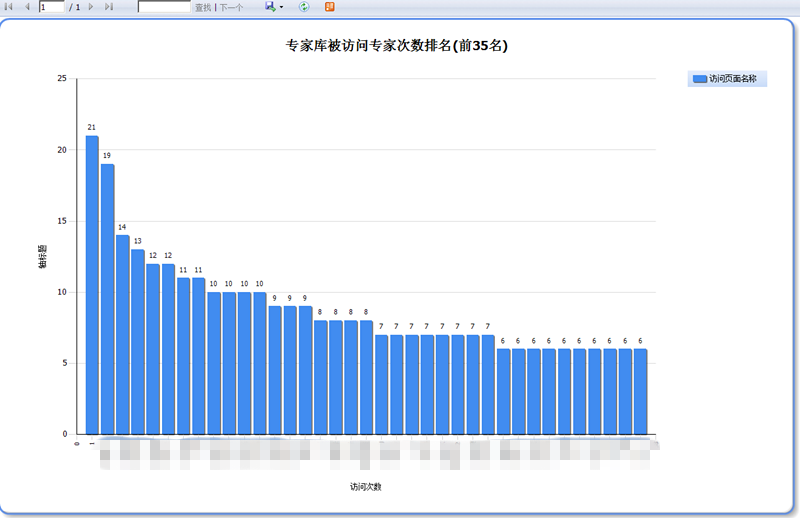Image resolution: width=800 pixels, height=518 pixels.
Task: Click the bar labeled 21
Action: tap(92, 285)
